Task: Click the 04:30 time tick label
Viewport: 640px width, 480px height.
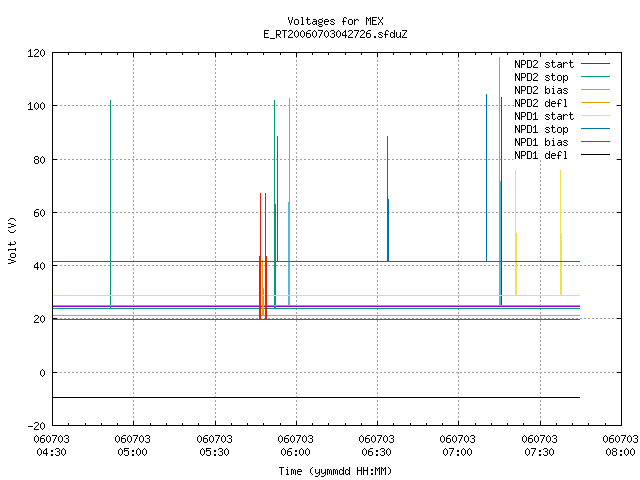Action: (x=51, y=452)
